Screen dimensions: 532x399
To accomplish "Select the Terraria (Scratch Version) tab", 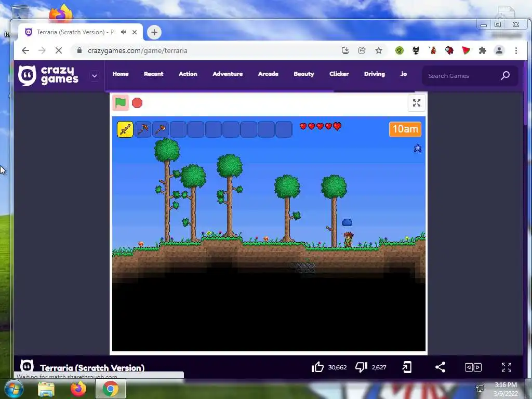I will 81,32.
